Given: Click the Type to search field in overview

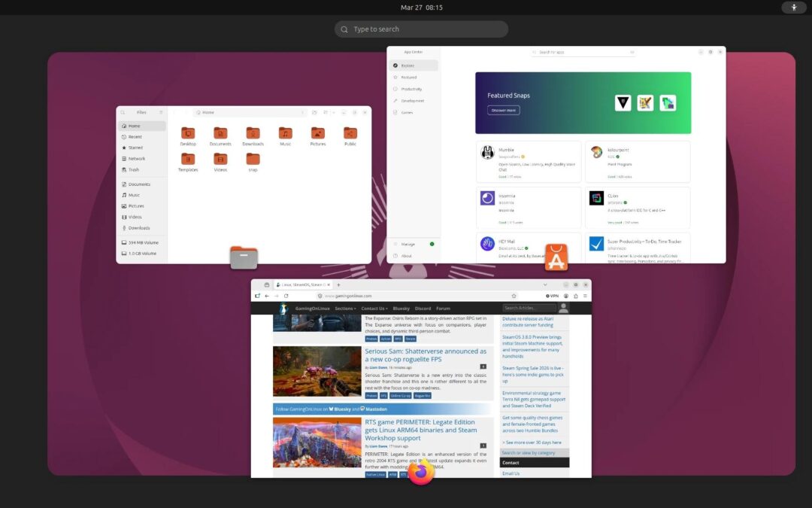Looking at the screenshot, I should (x=421, y=29).
